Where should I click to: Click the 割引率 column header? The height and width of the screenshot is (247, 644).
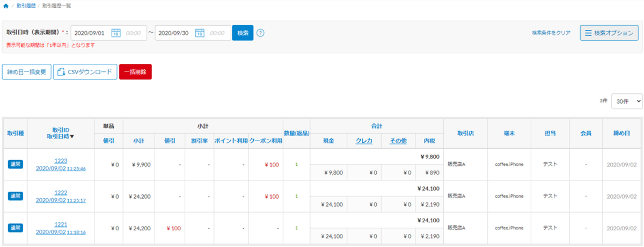[x=200, y=141]
